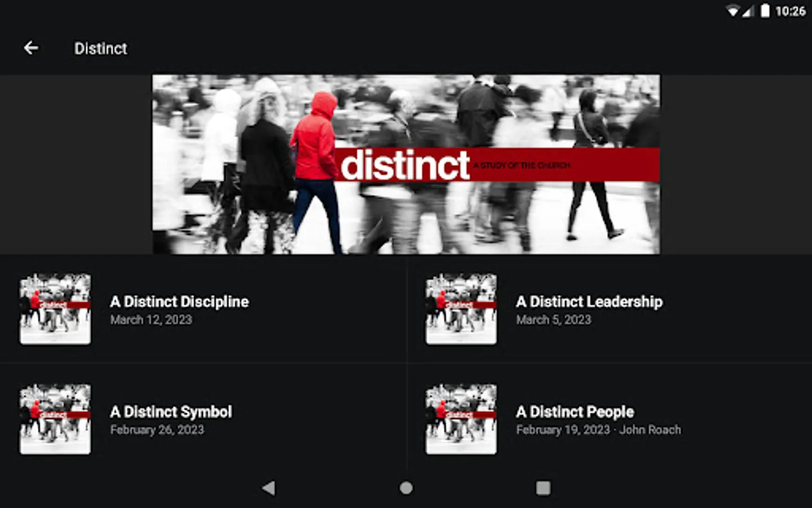812x508 pixels.
Task: Open A Distinct Discipline thumbnail
Action: [55, 309]
